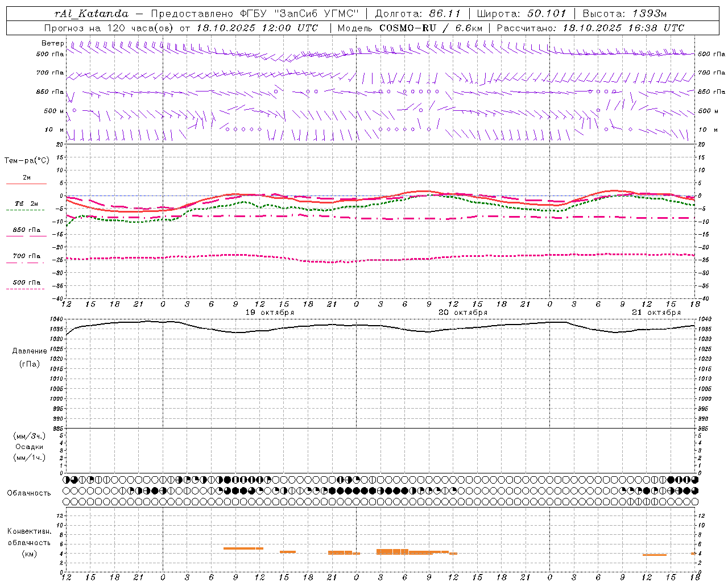
Task: Click the model name COSMO-RU / 6.6км
Action: point(431,28)
